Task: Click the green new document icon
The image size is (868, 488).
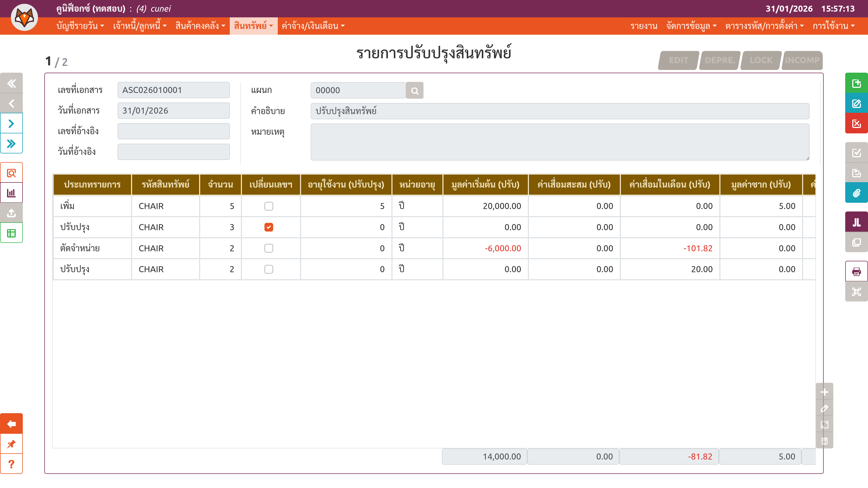Action: 856,83
